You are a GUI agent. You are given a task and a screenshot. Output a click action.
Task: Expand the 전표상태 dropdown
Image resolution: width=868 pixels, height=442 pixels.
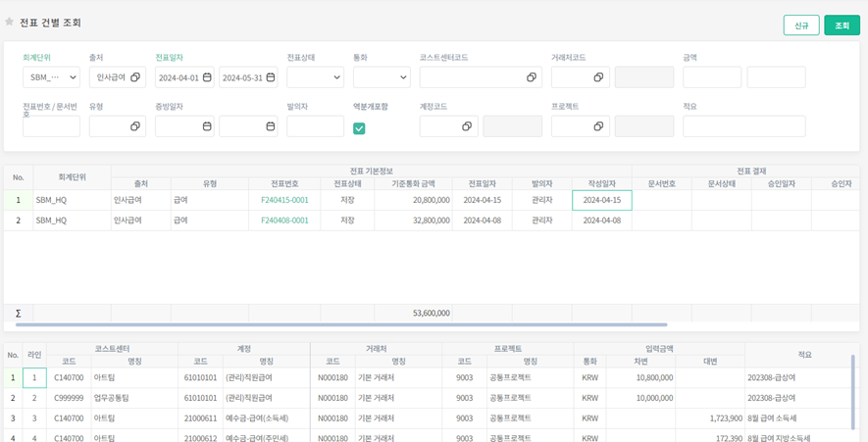click(x=315, y=77)
